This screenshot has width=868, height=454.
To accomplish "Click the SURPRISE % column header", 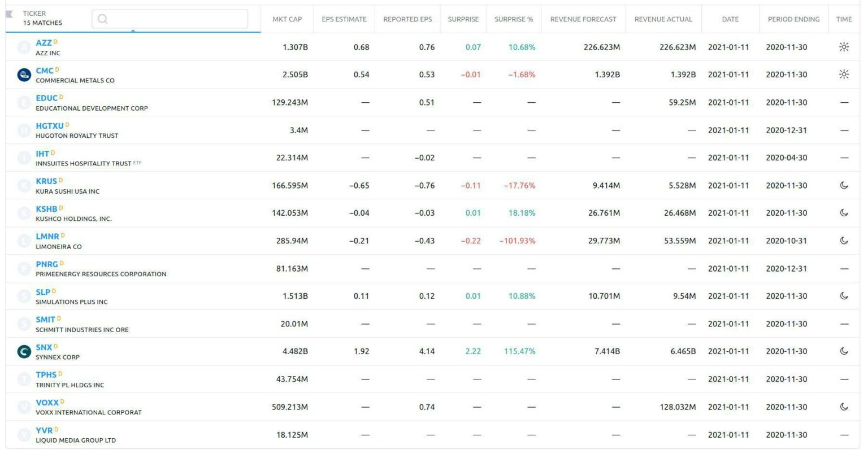I will [x=514, y=19].
